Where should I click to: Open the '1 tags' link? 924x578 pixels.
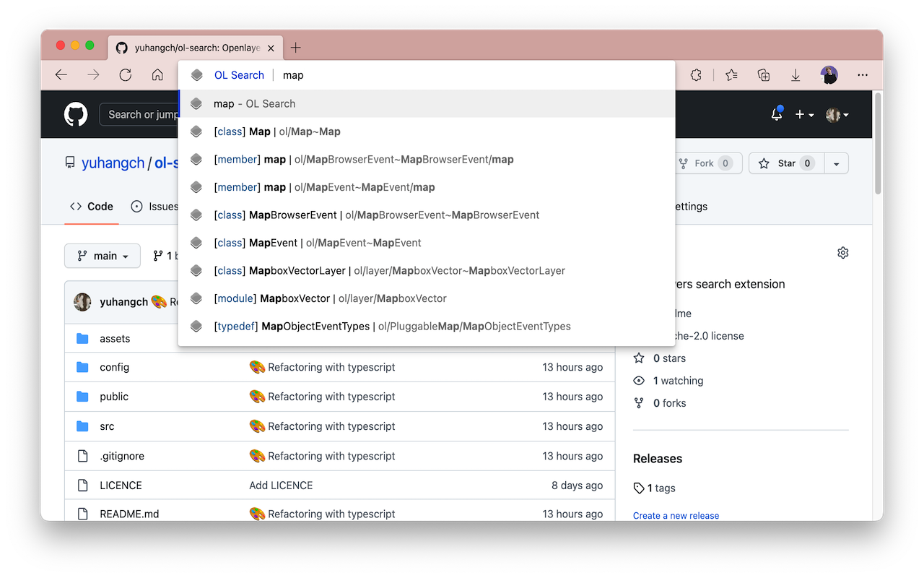tap(654, 488)
